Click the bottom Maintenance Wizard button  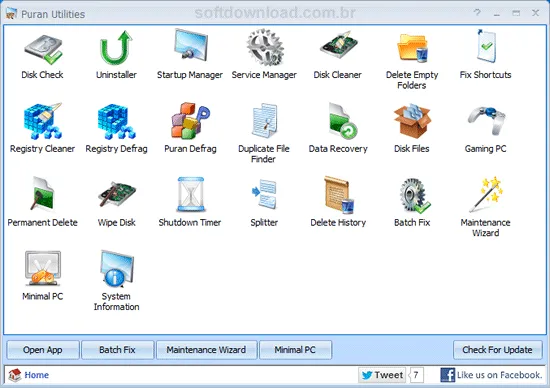pos(206,350)
